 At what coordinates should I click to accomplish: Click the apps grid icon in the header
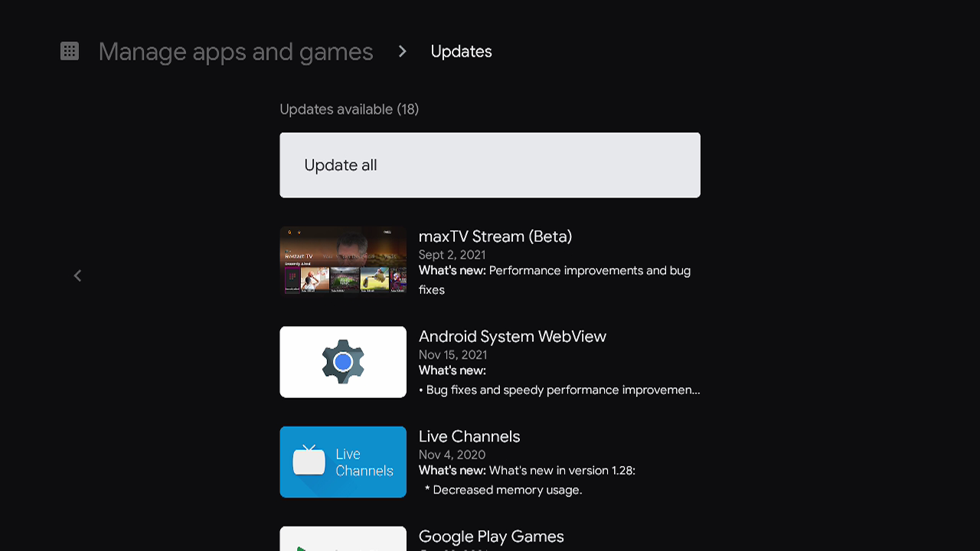pyautogui.click(x=69, y=51)
